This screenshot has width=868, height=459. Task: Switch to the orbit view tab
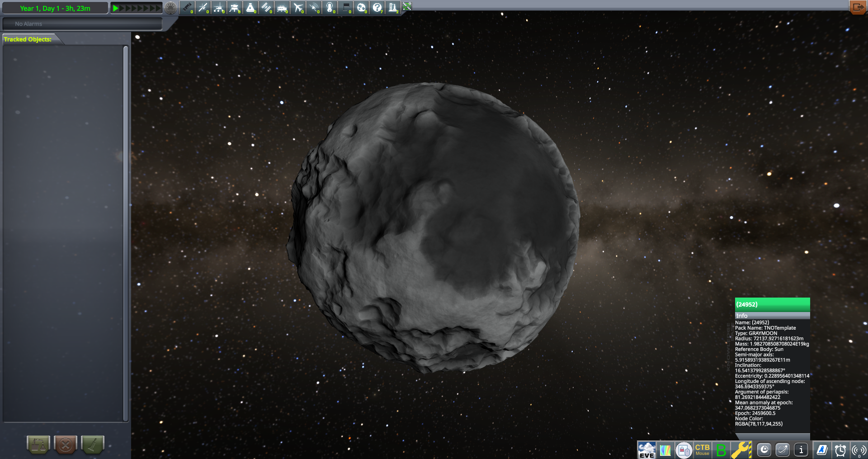click(x=783, y=450)
